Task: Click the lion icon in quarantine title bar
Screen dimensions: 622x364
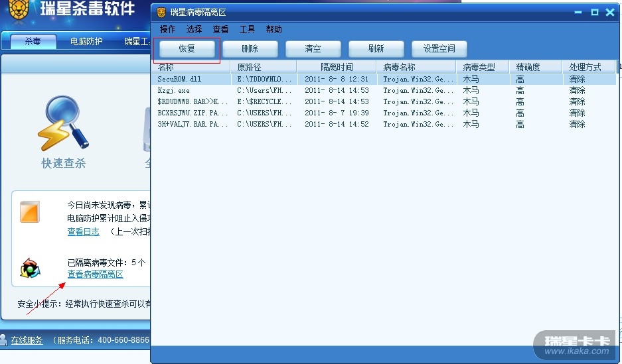Action: click(161, 13)
